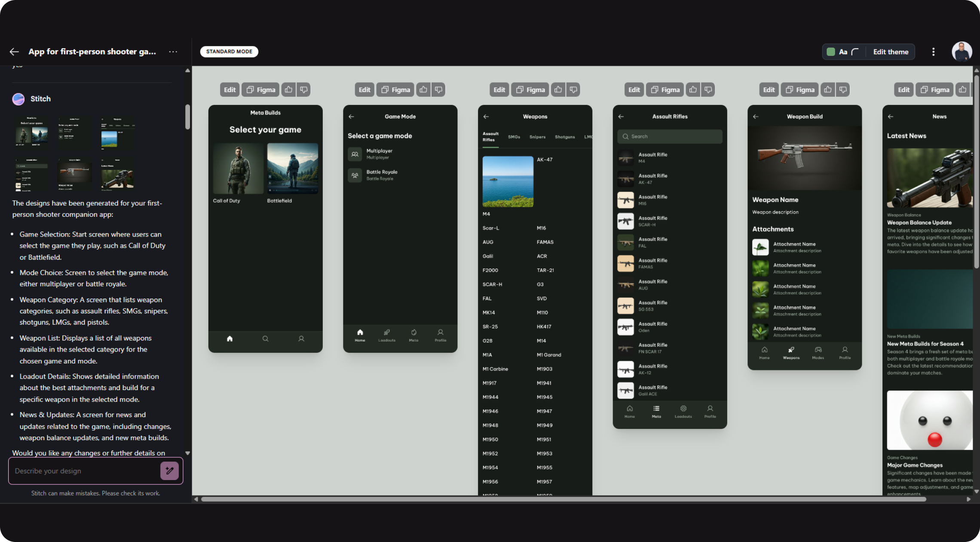Select the Snipers tab in Weapons screen

(x=537, y=137)
